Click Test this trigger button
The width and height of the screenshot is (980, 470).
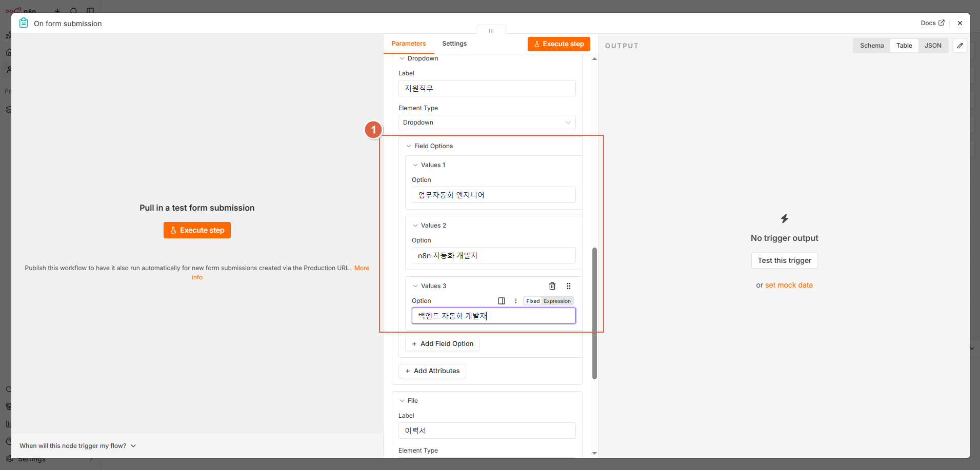(785, 260)
